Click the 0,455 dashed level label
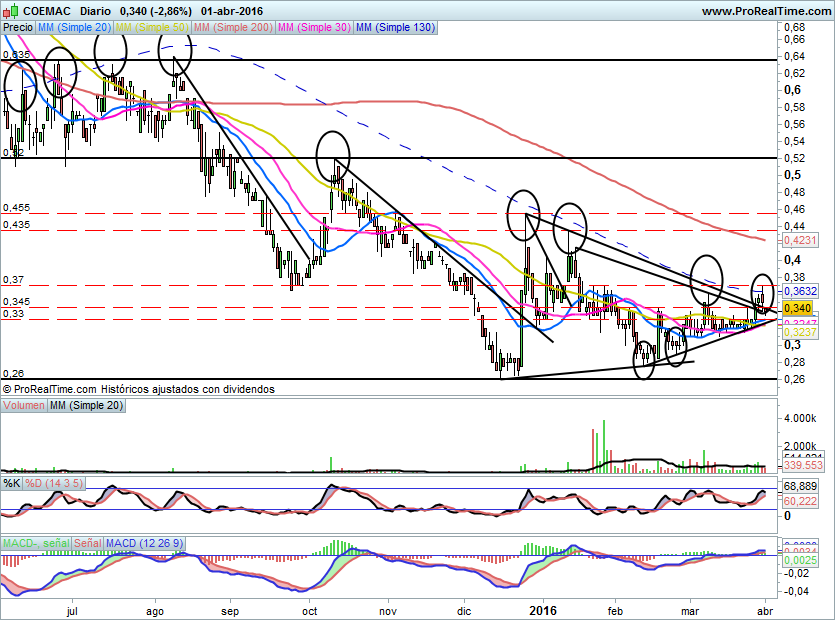Screen dimensions: 835x620 [16, 208]
